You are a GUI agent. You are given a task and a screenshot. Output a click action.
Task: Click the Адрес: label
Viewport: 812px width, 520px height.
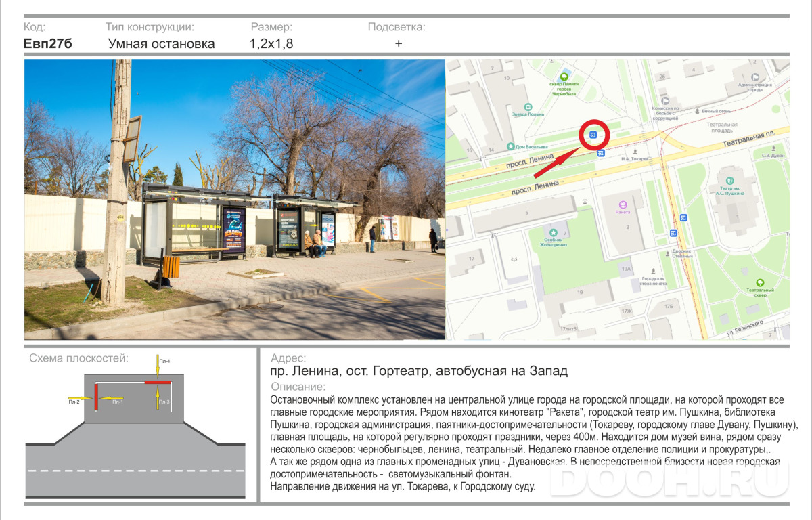tap(288, 358)
